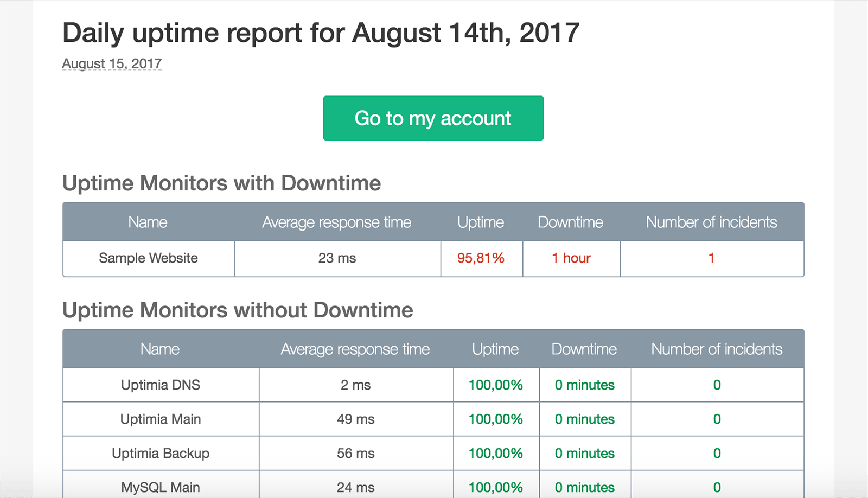Click the Uptime Monitors with Downtime heading
This screenshot has width=868, height=498.
point(221,183)
